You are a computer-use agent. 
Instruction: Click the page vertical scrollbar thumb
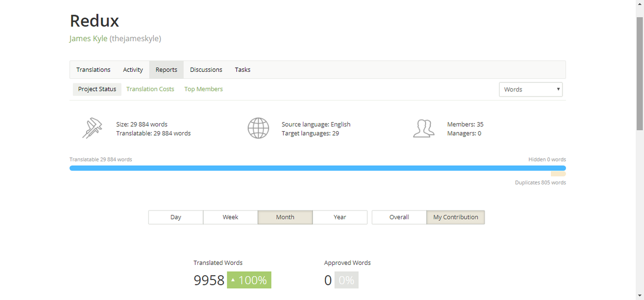click(x=640, y=74)
